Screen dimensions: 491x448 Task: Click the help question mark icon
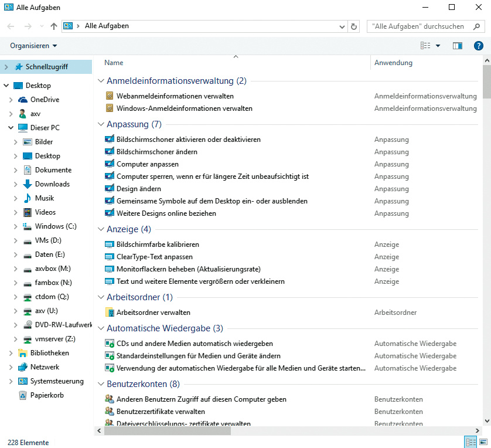pyautogui.click(x=478, y=46)
